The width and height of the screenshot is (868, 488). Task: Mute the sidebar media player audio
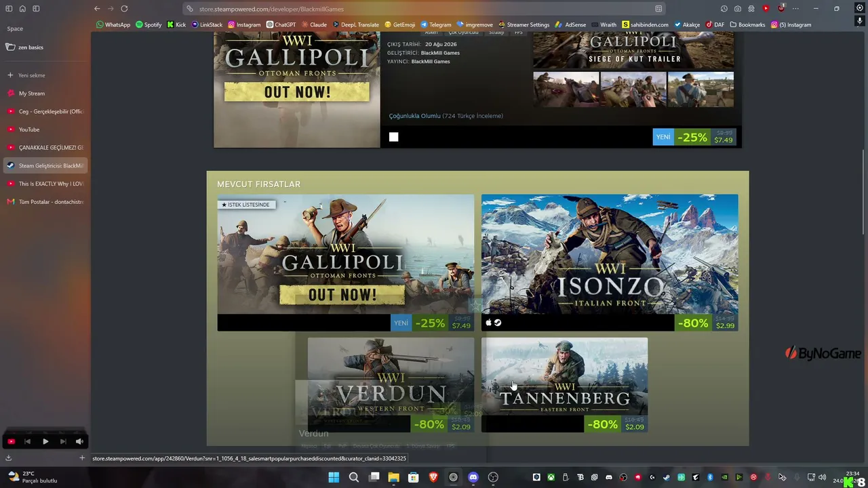(79, 441)
